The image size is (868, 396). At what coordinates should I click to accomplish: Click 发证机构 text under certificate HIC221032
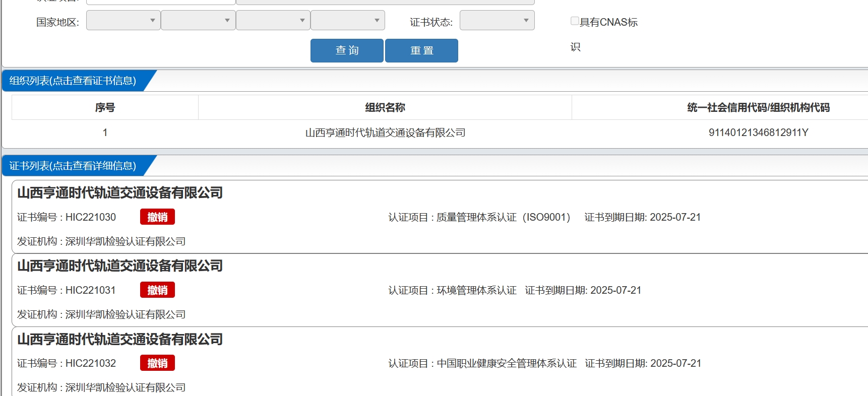[x=101, y=387]
